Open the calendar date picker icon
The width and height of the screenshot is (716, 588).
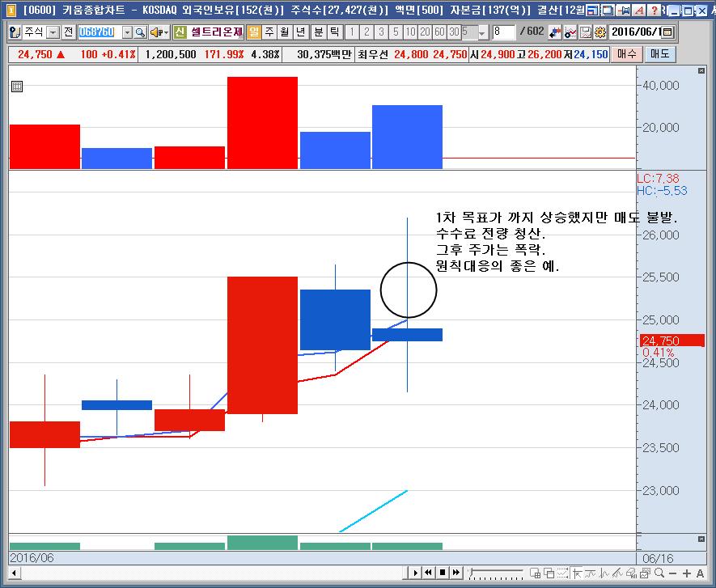point(667,32)
